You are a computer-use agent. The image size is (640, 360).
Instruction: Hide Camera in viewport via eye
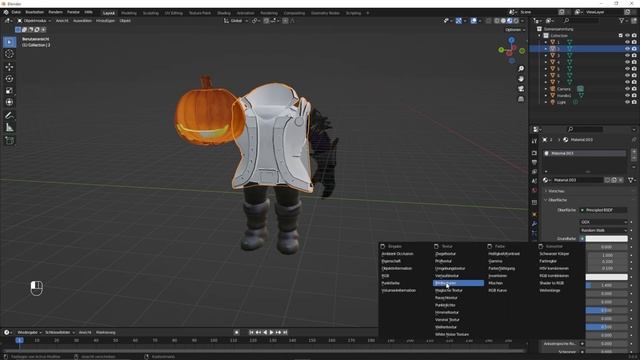point(627,89)
